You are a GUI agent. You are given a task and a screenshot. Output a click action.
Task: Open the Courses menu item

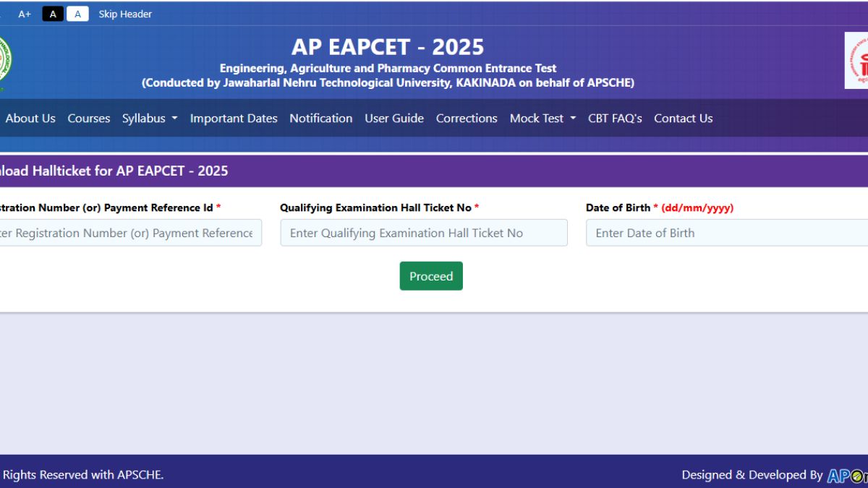pyautogui.click(x=89, y=119)
